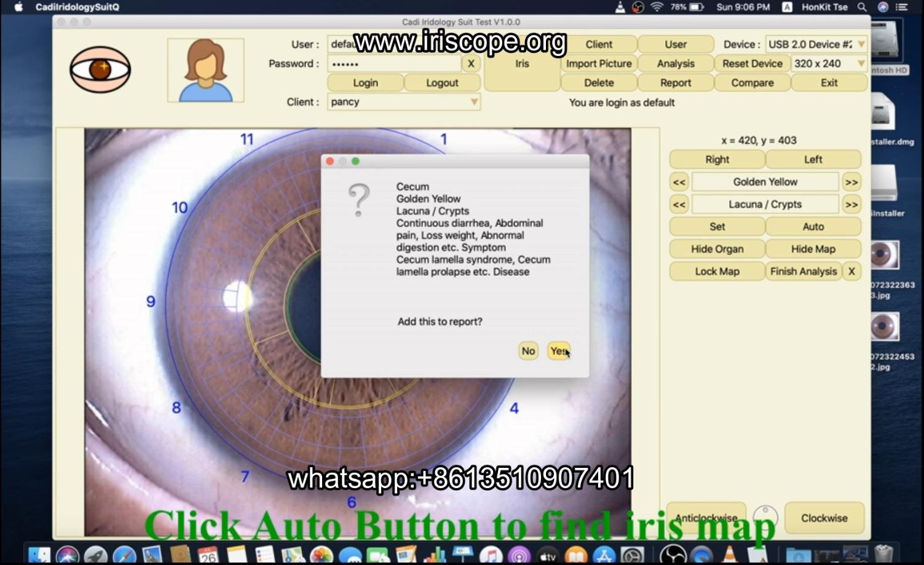Screen dimensions: 924x565
Task: Open App Store from the dock
Action: (x=604, y=555)
